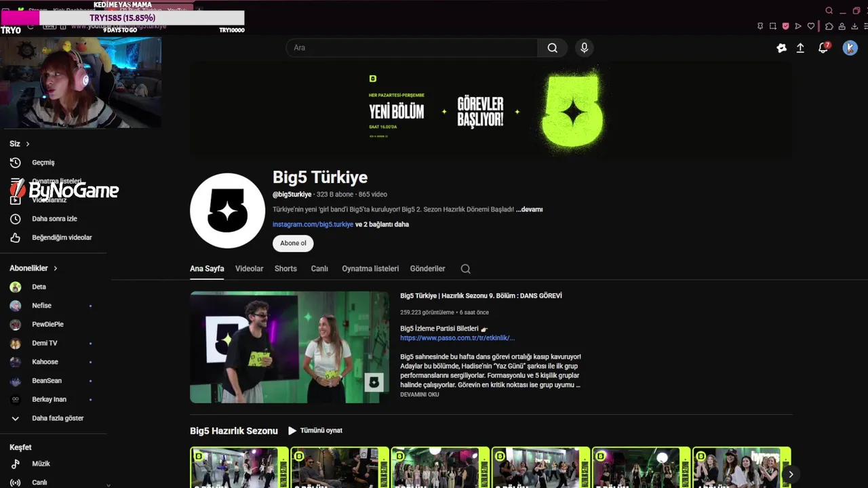The height and width of the screenshot is (488, 868).
Task: Click the YouTube search magnifier button
Action: tap(552, 47)
